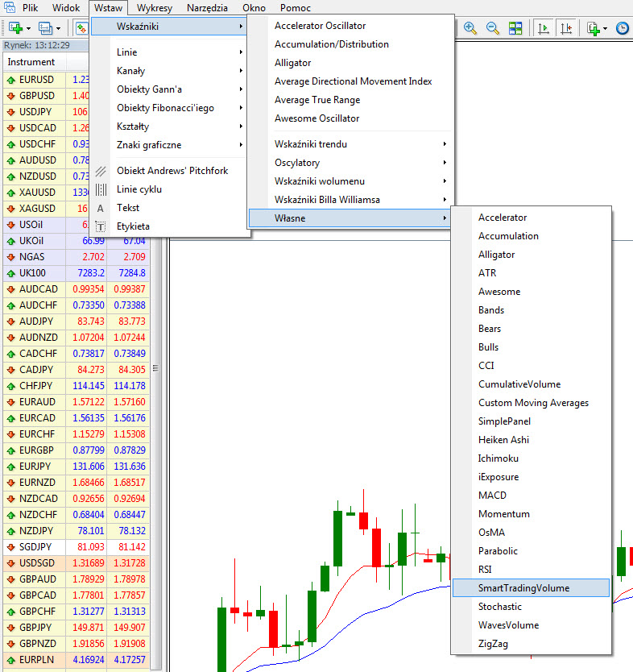Open the profiles dropdown arrow
The width and height of the screenshot is (633, 672).
58,29
